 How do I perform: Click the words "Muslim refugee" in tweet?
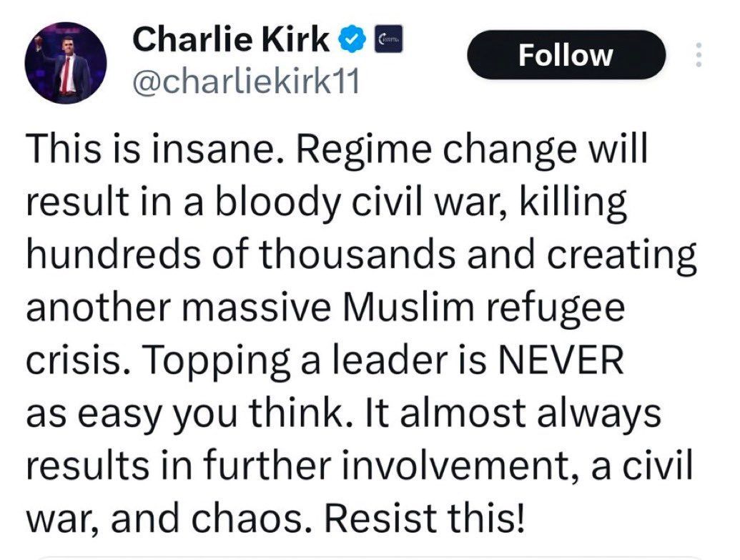(x=485, y=309)
